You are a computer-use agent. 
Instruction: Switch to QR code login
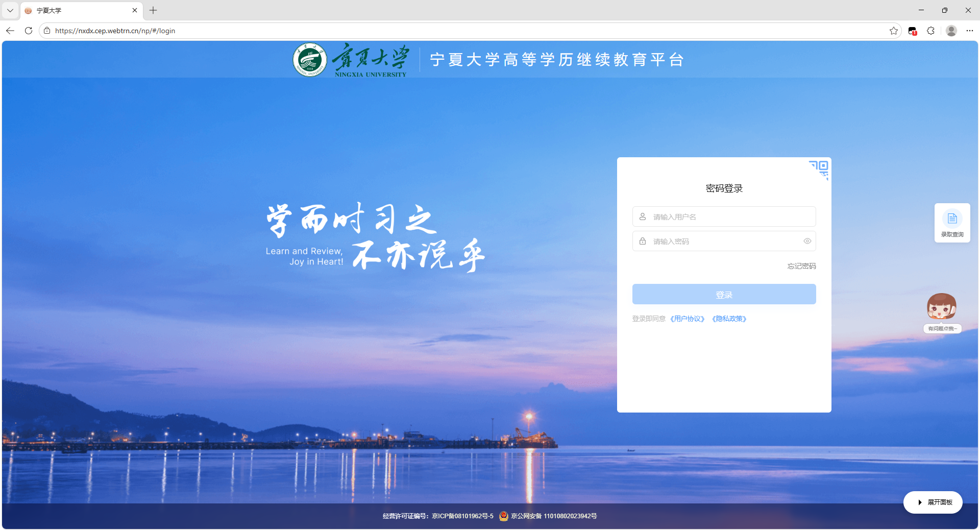(x=820, y=168)
